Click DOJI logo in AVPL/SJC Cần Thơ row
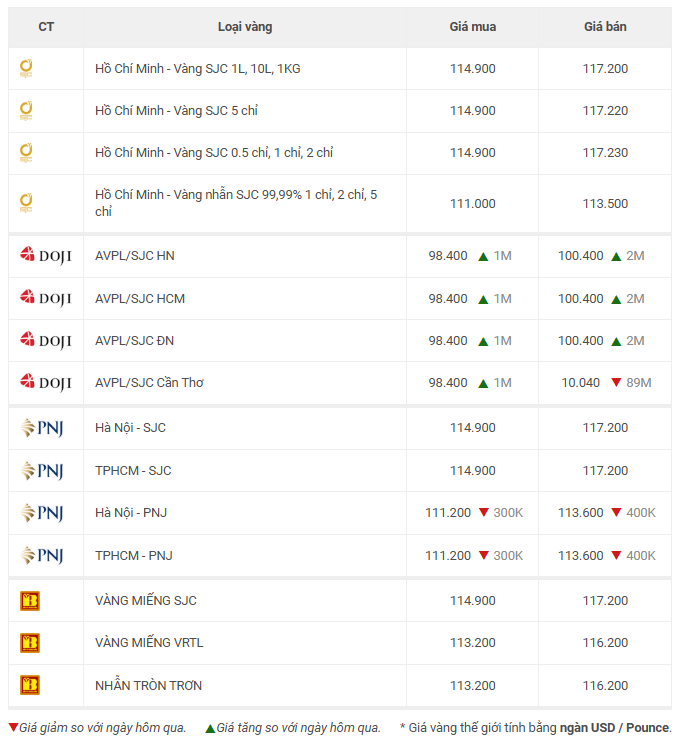 click(x=45, y=382)
